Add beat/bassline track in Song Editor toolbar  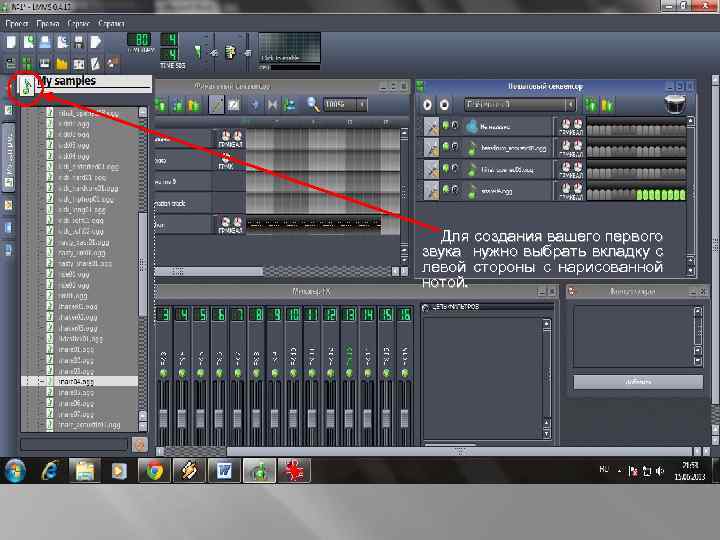tap(162, 105)
